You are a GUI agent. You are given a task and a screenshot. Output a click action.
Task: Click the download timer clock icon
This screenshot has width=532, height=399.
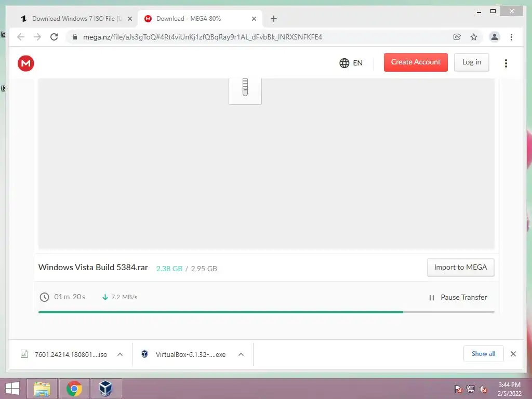(x=45, y=297)
